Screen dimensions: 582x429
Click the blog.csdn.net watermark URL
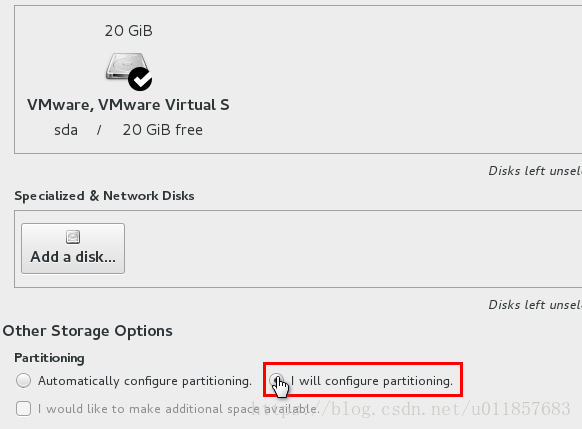click(411, 409)
